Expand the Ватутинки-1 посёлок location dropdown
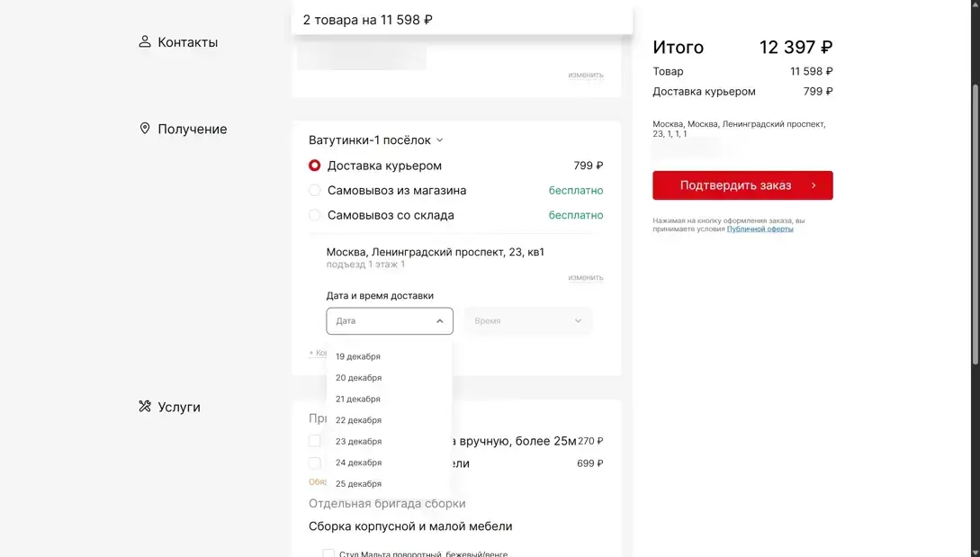Image resolution: width=980 pixels, height=557 pixels. [x=376, y=140]
